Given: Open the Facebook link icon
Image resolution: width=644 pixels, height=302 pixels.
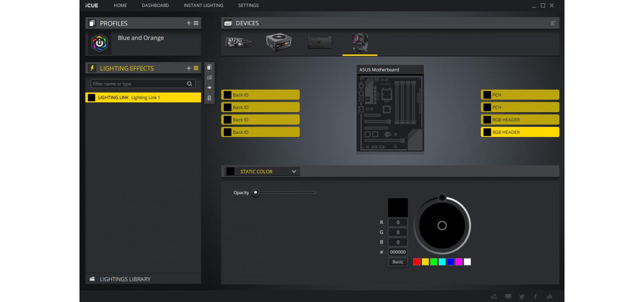Looking at the screenshot, I should (x=535, y=296).
